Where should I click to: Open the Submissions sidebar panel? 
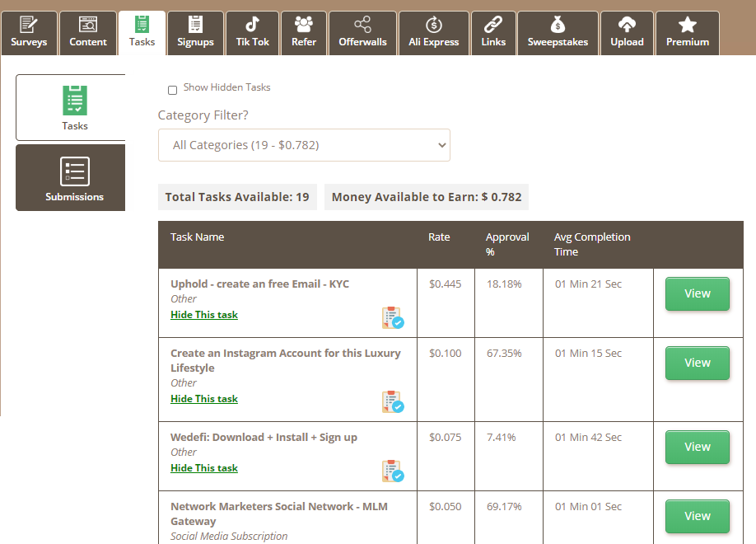click(x=70, y=178)
